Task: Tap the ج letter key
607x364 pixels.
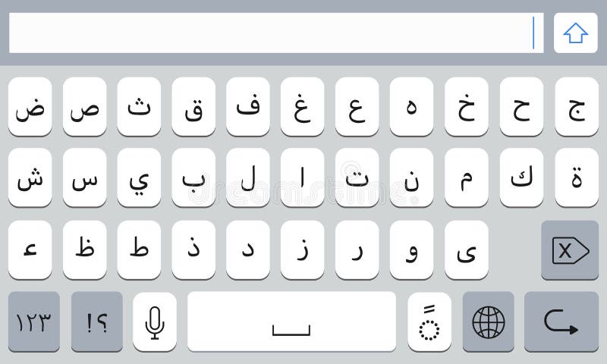Action: (x=577, y=107)
